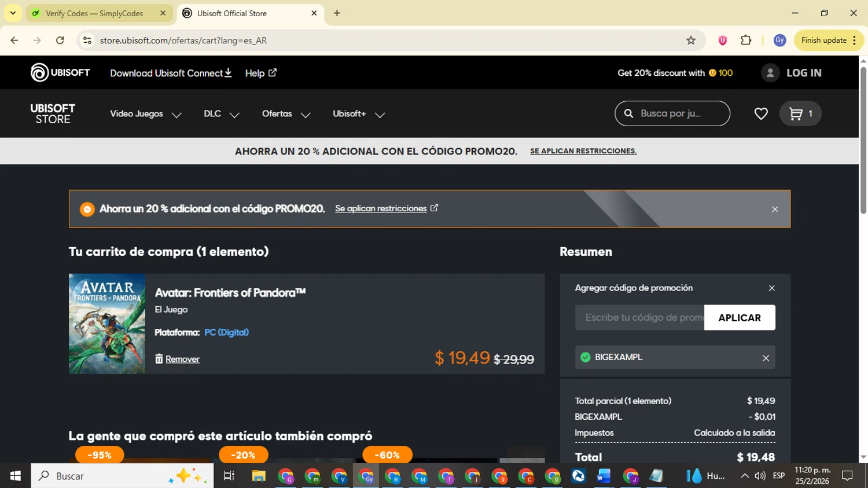Open SE APLICAN RESTRICCIONES link in gray bar
Screen dimensions: 868x488
pyautogui.click(x=583, y=151)
